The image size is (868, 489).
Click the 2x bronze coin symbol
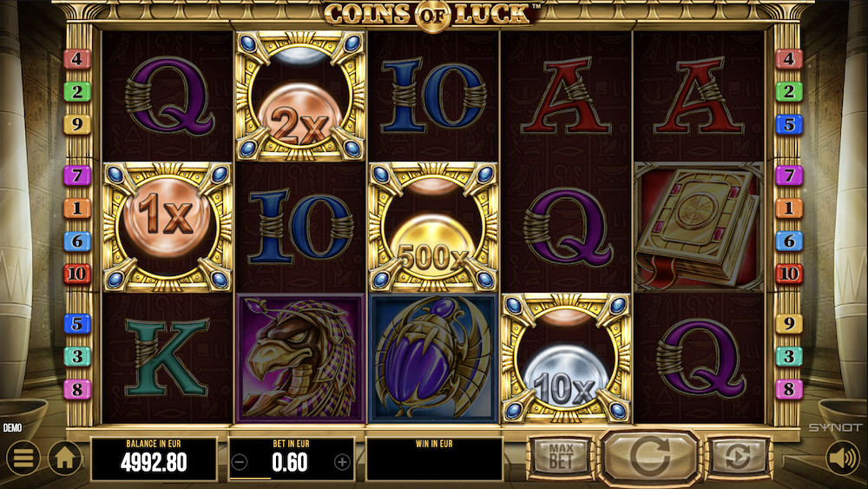click(x=299, y=96)
